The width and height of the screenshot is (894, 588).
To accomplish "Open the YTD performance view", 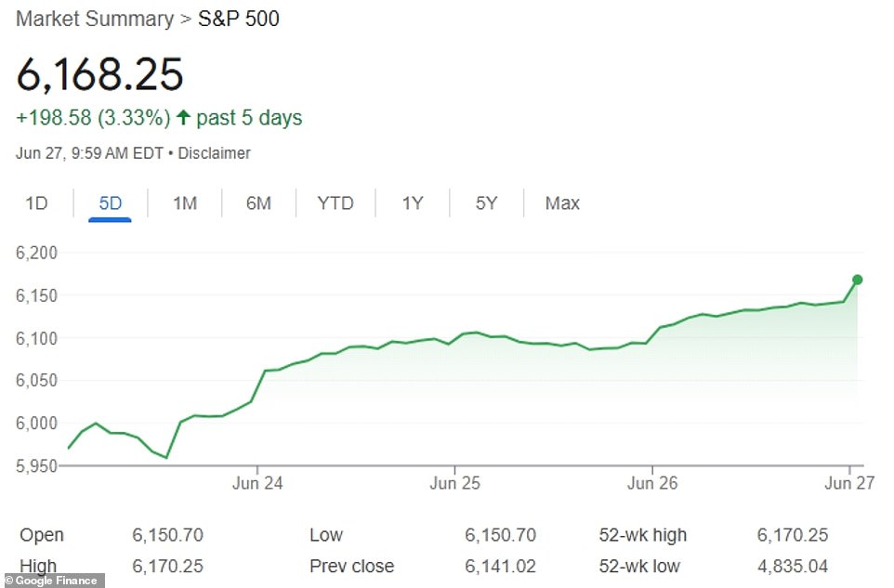I will [335, 203].
